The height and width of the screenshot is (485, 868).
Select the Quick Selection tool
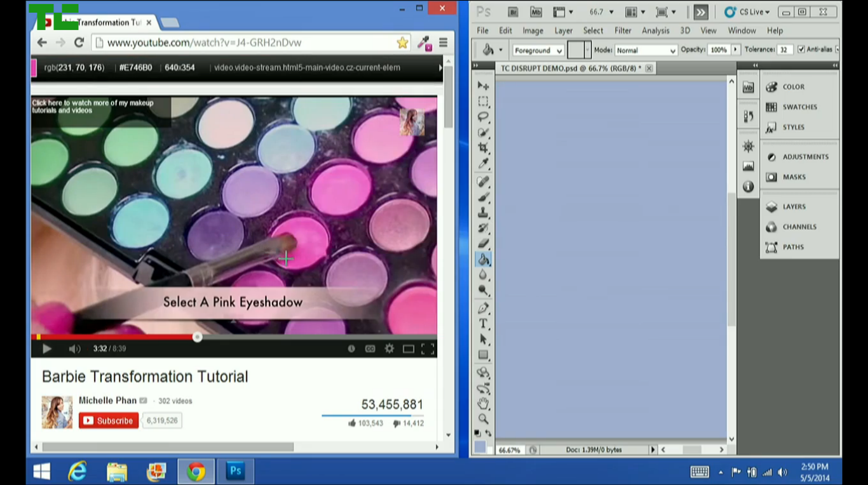click(x=484, y=133)
